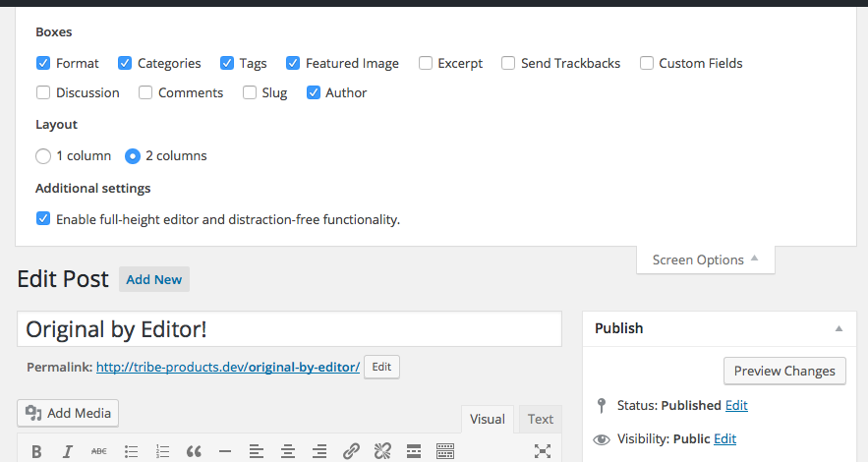Collapse the Screen Options panel
The image size is (868, 462).
(x=705, y=260)
